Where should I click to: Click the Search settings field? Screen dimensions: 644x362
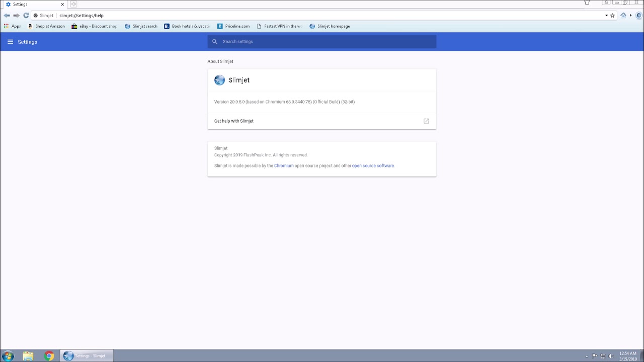322,42
